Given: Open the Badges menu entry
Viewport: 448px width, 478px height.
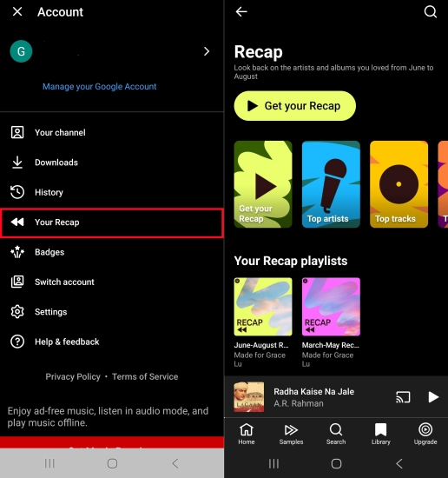Looking at the screenshot, I should (x=112, y=252).
